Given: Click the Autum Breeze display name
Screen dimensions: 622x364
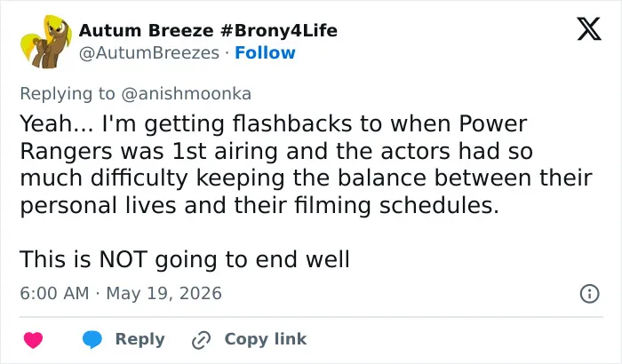Looking at the screenshot, I should pyautogui.click(x=147, y=30).
